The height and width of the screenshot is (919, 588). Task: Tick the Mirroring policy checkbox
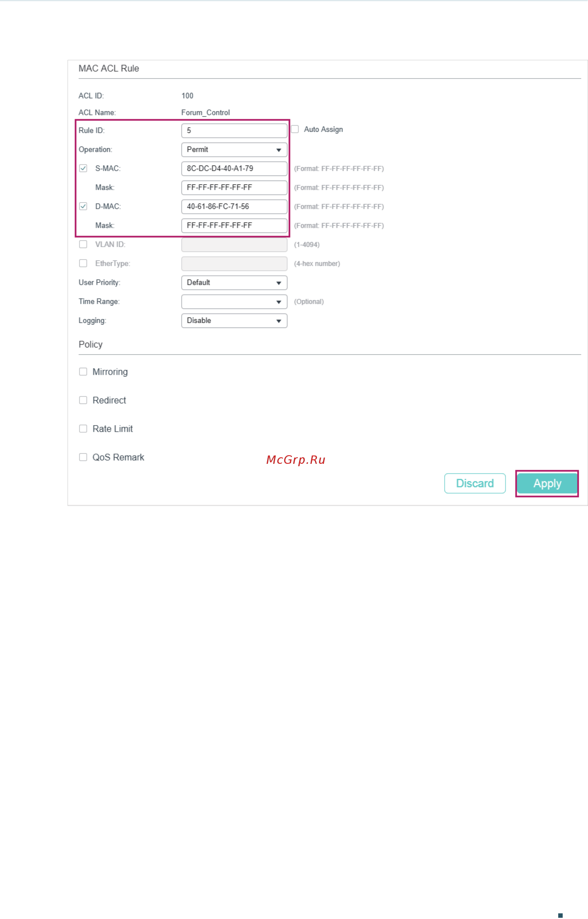[83, 372]
